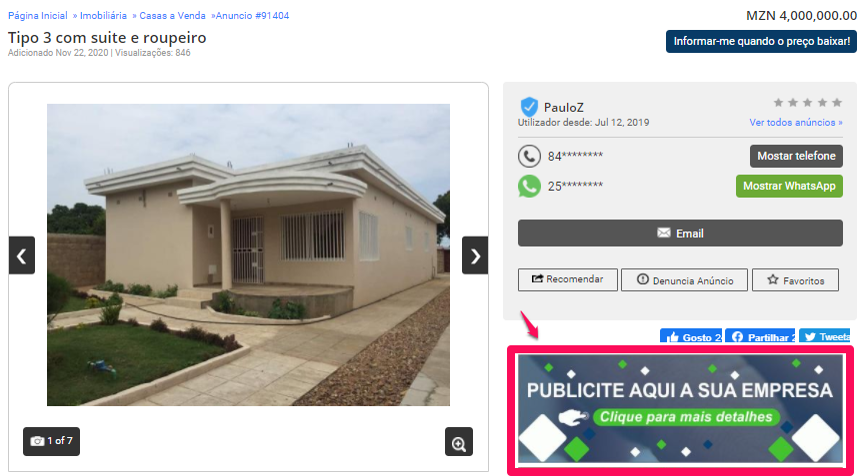
Task: Click the WhatsApp logo icon
Action: 529,186
